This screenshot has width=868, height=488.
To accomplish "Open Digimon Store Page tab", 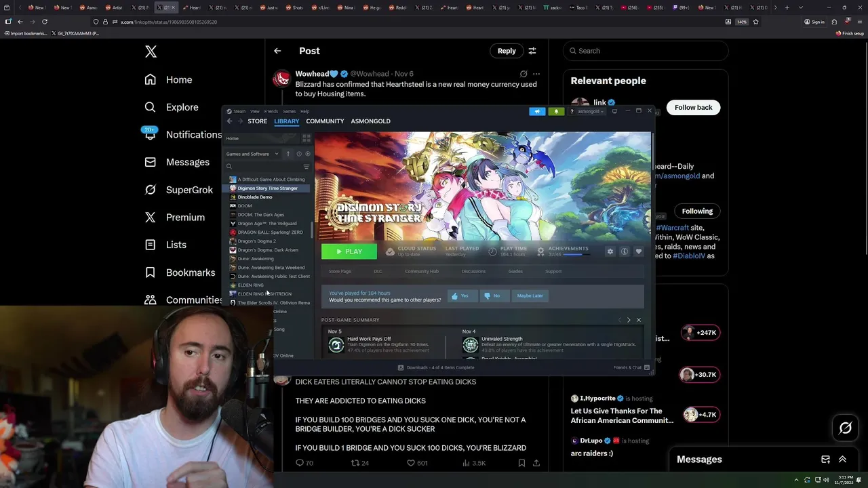I will (x=340, y=271).
